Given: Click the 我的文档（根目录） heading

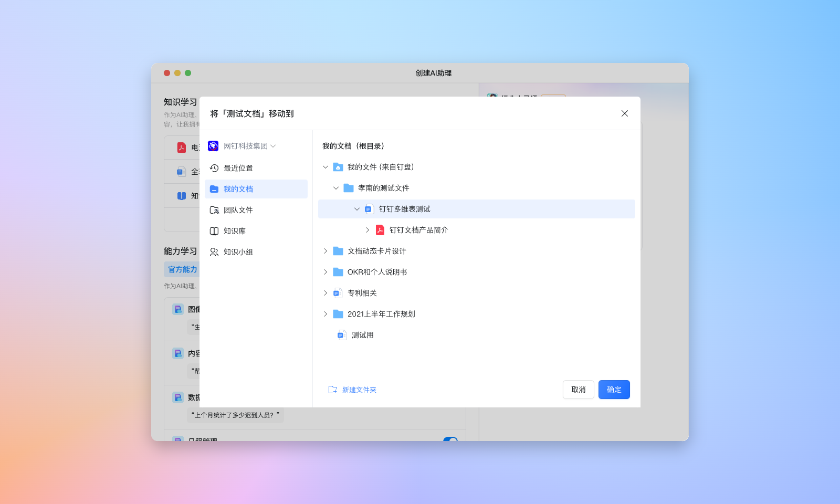Looking at the screenshot, I should (x=355, y=146).
